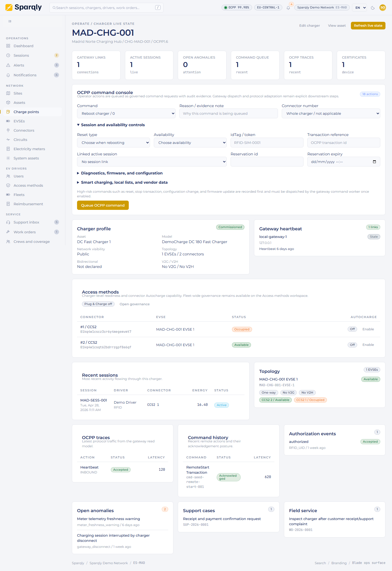This screenshot has height=571, width=392.
Task: Click the Notifications bell sidebar icon
Action: [8, 75]
